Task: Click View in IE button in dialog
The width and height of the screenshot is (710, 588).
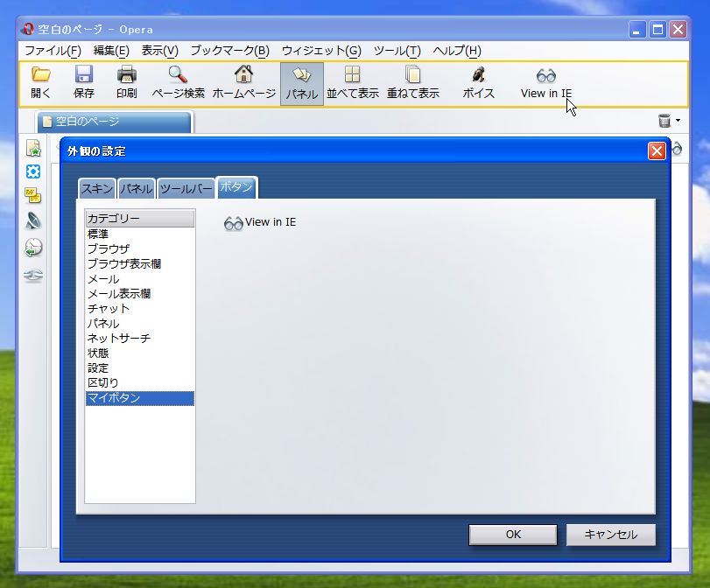Action: click(260, 223)
